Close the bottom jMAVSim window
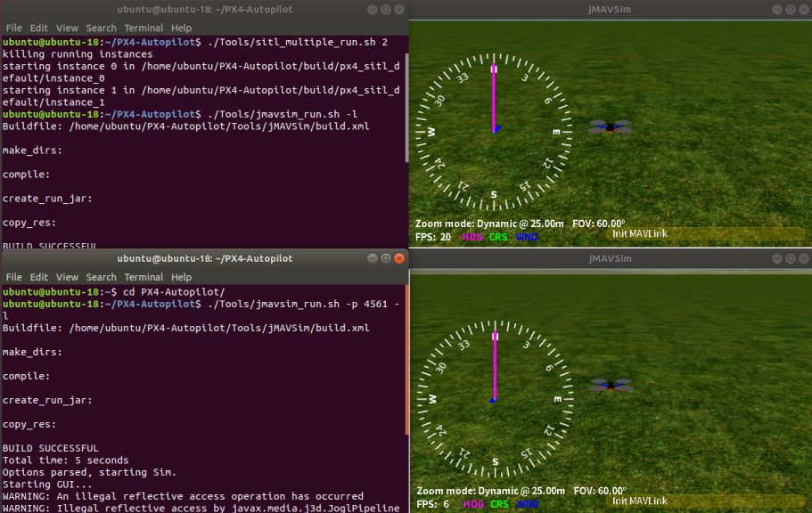 click(x=804, y=258)
